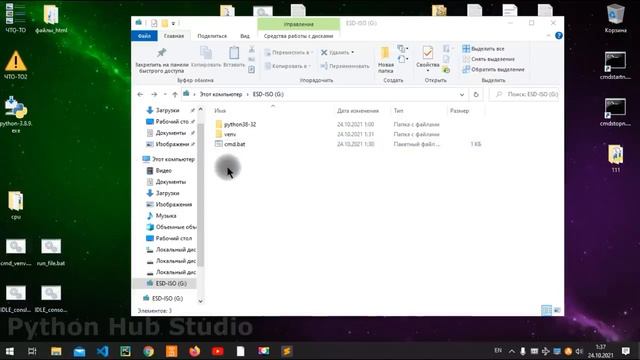
Task: Open pinned Desktop in Quick Access
Action: point(171,122)
